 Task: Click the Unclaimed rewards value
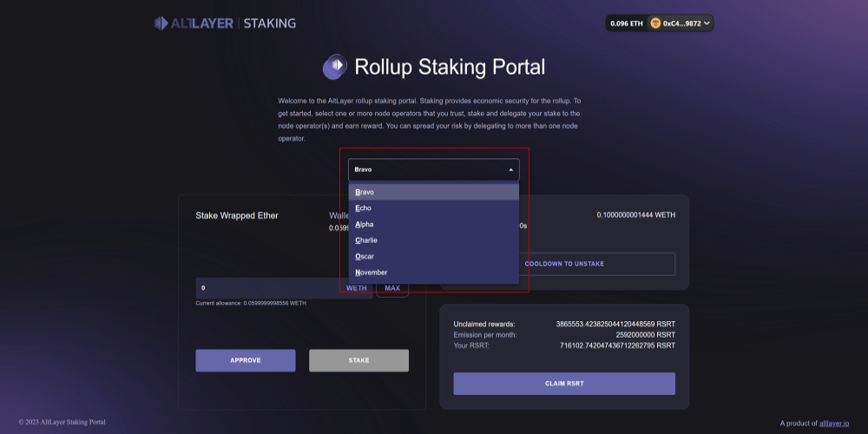pyautogui.click(x=615, y=324)
